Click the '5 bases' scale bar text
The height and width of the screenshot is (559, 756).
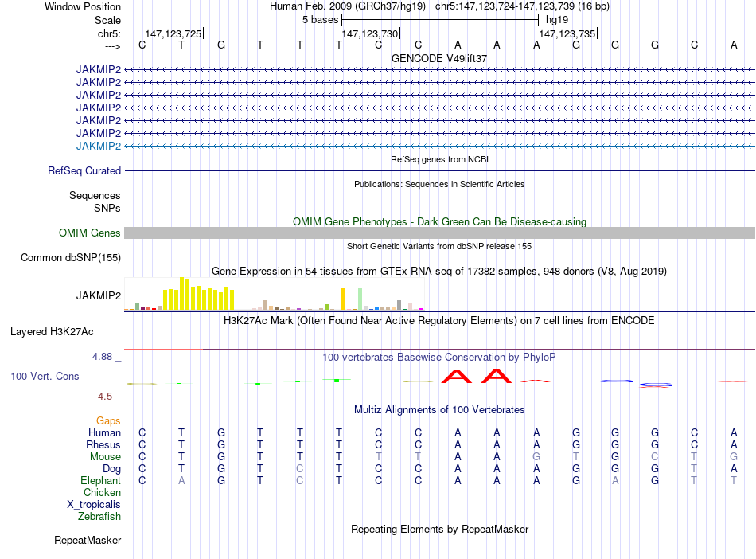pos(320,20)
